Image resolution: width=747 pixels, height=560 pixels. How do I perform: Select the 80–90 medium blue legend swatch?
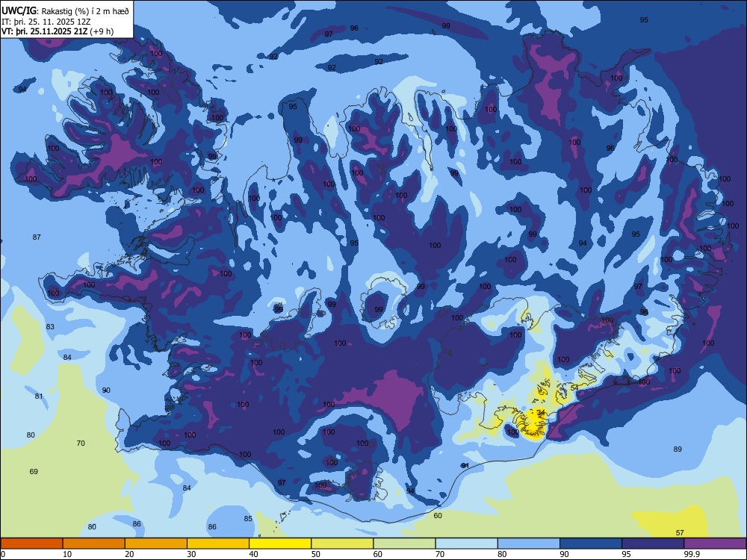click(529, 544)
